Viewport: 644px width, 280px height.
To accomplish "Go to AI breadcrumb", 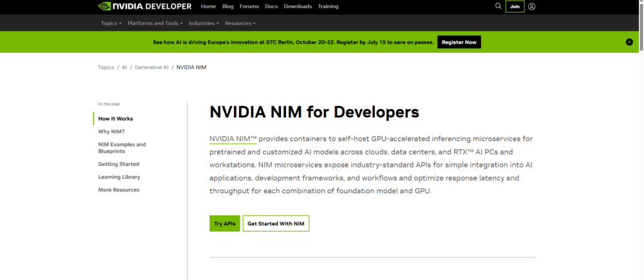I will (x=125, y=67).
